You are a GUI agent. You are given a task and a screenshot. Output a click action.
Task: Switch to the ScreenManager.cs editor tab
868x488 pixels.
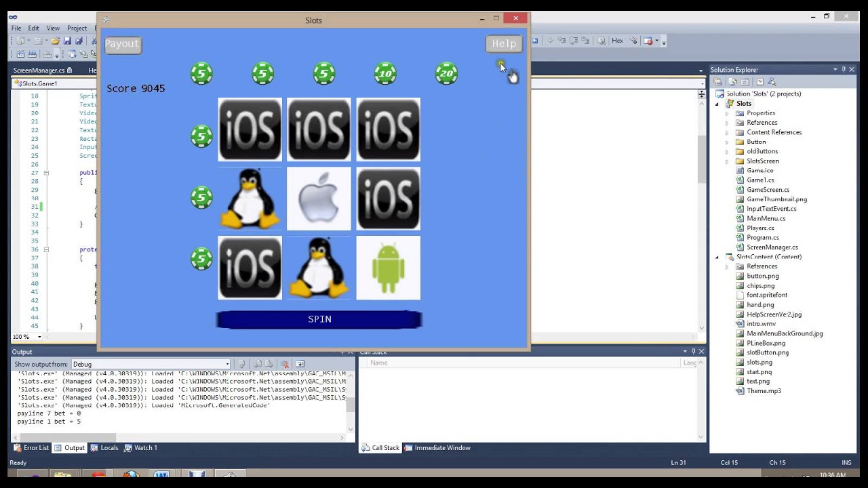pos(43,70)
